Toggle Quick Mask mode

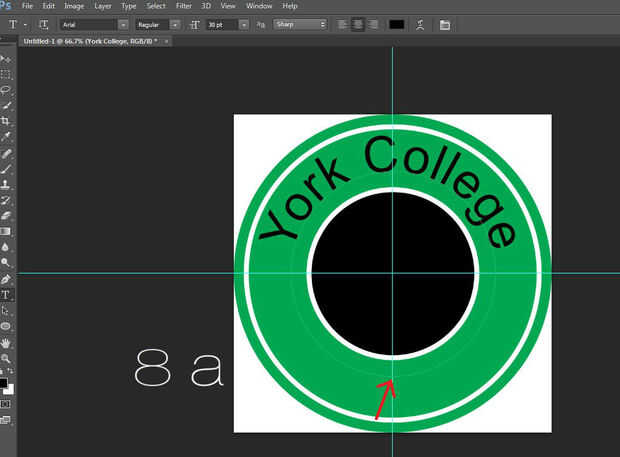coord(6,404)
